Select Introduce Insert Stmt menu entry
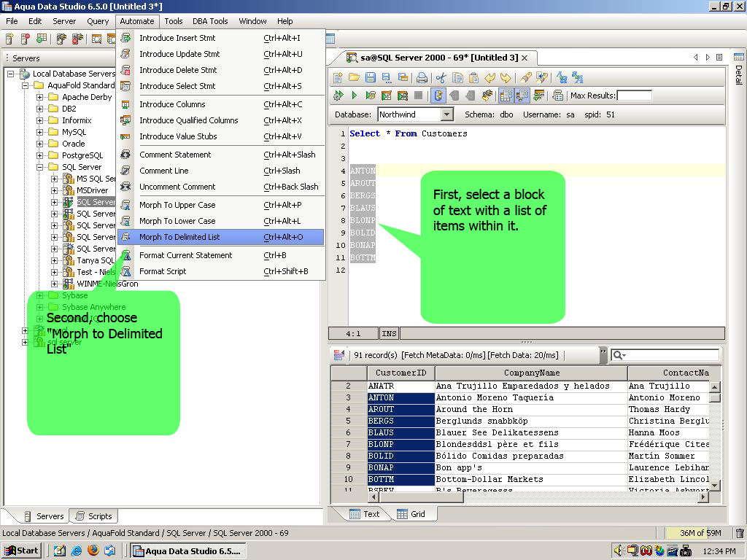This screenshot has height=560, width=747. [x=220, y=38]
